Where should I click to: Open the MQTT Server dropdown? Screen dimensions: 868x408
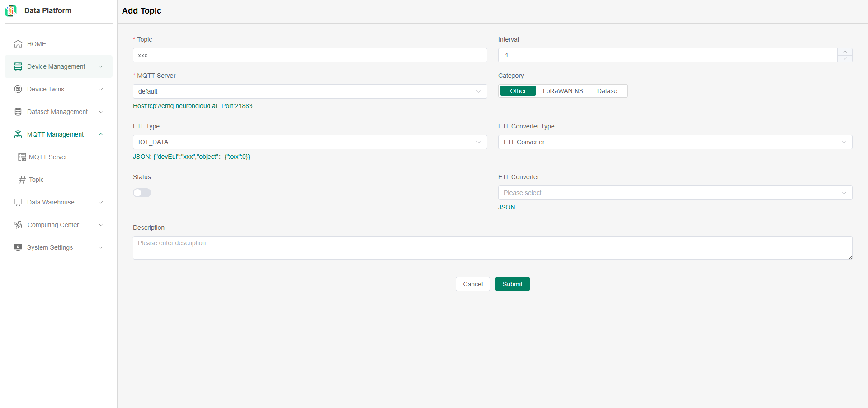(310, 91)
